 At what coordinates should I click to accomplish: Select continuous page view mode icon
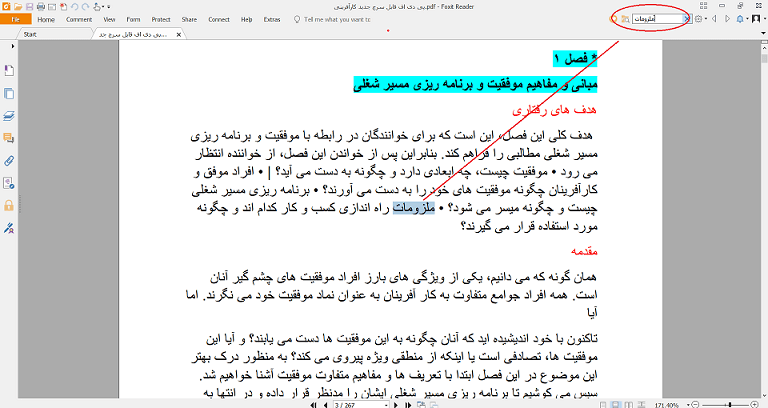coord(616,405)
